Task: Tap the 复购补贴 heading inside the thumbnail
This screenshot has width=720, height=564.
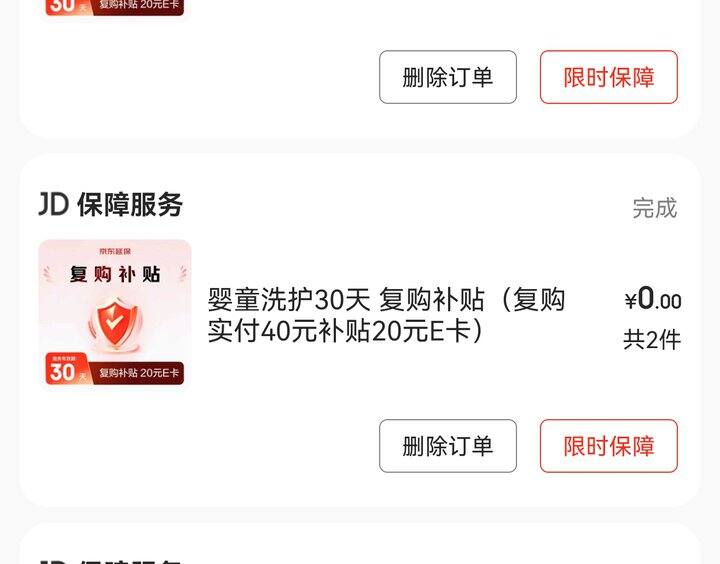Action: 115,274
